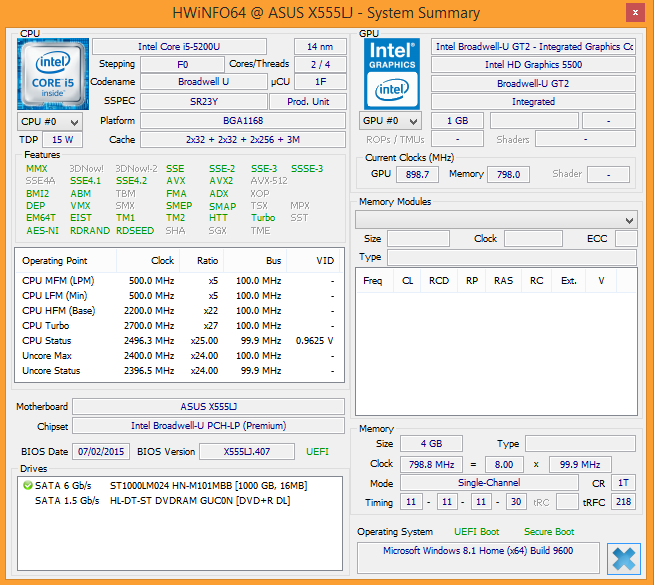Click the µCU 1F field
Screen dimensions: 654x585
(320, 82)
